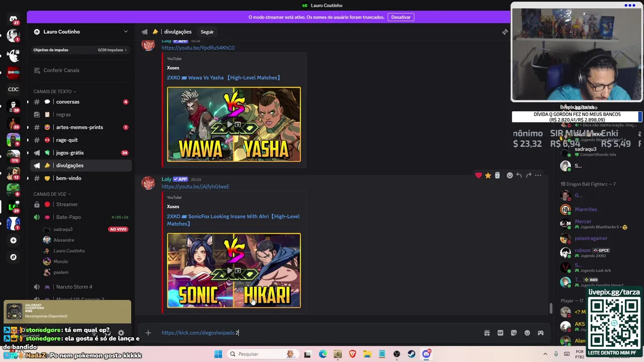Join the Naruto Storm 4 voice channel
Image resolution: width=644 pixels, height=362 pixels.
pos(80,287)
